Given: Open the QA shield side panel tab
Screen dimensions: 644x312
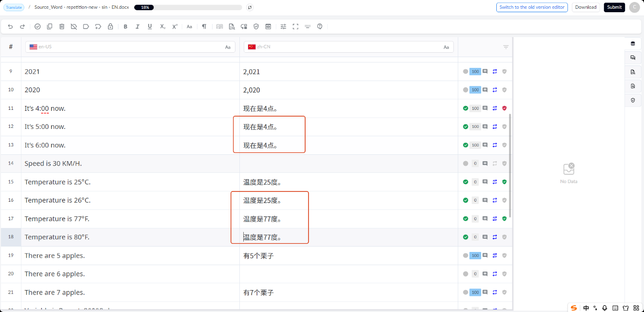Looking at the screenshot, I should pos(633,100).
